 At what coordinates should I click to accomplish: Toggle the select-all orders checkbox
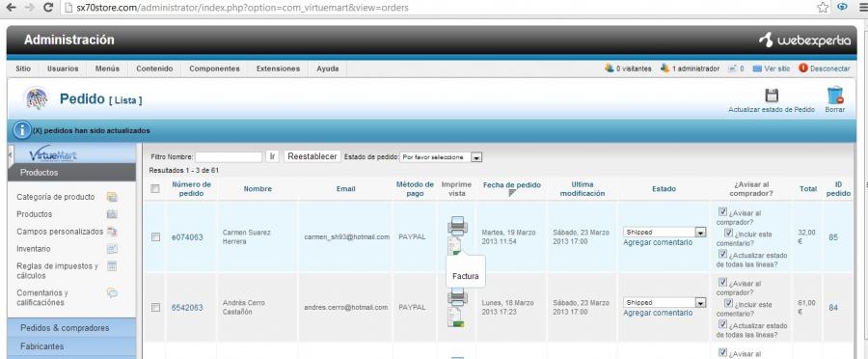pos(155,189)
